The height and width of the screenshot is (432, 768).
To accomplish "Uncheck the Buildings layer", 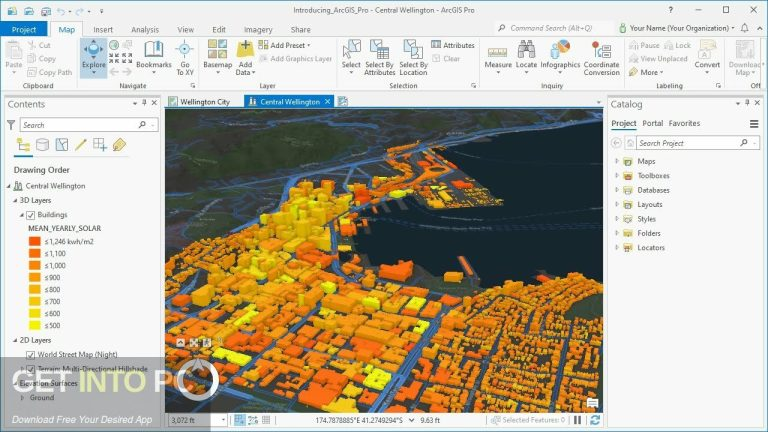I will (x=30, y=215).
